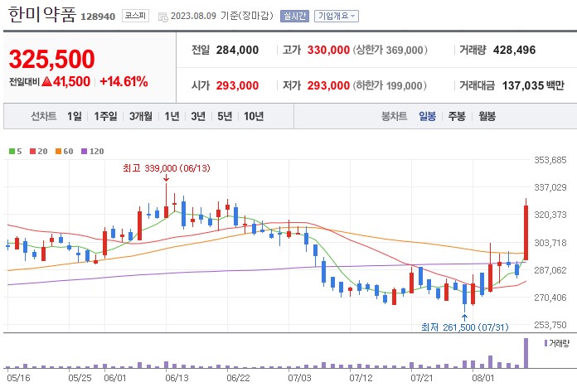Switch to 주봉 candlestick chart
Viewport: 577px width, 392px height.
(457, 117)
